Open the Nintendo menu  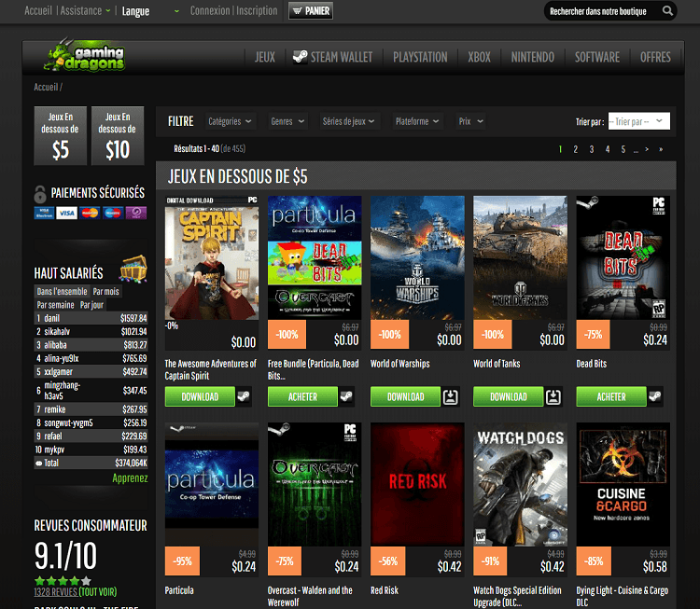pos(533,57)
